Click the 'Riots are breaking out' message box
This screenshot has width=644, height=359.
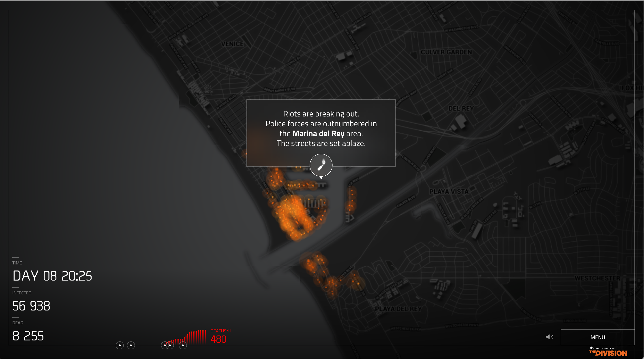321,133
